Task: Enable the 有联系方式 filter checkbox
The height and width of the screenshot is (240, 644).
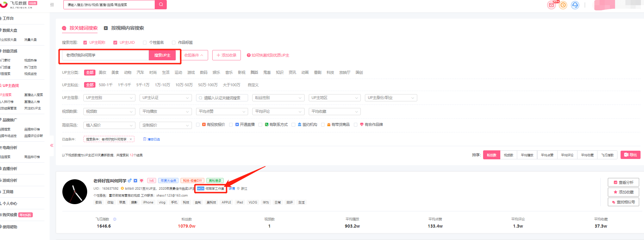Action: pyautogui.click(x=260, y=125)
